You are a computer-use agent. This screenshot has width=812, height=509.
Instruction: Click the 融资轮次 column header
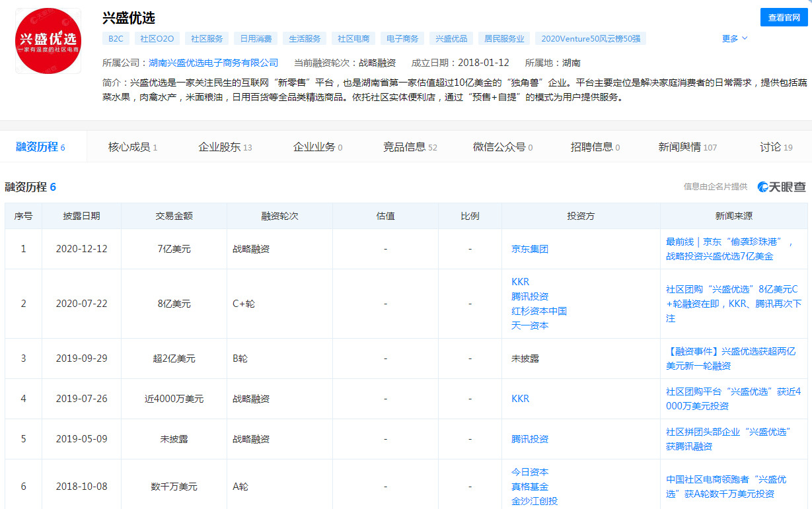click(x=279, y=216)
